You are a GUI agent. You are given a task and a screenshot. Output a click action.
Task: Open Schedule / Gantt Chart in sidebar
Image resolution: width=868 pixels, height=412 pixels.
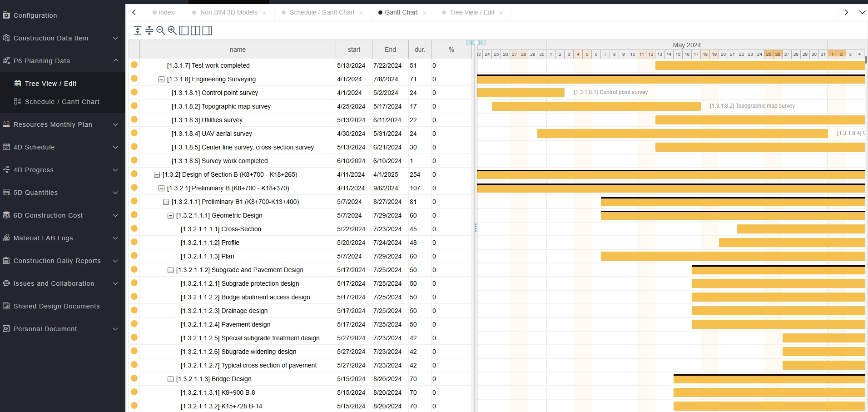62,102
